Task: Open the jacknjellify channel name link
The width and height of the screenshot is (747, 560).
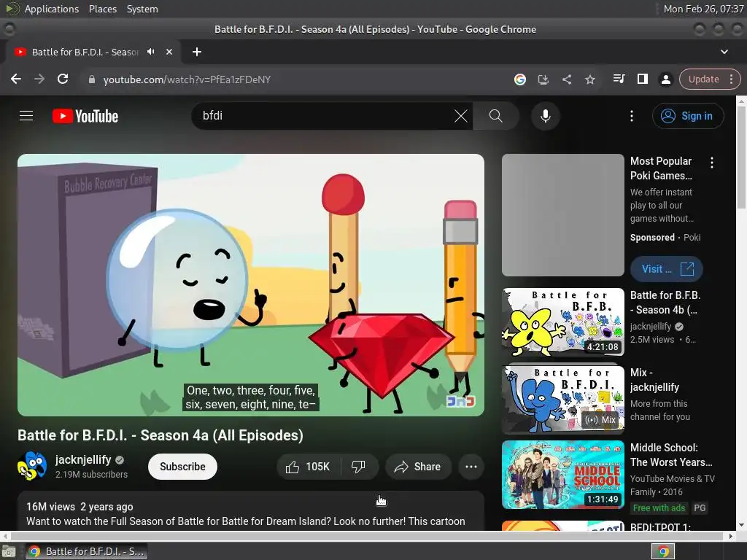Action: tap(83, 459)
